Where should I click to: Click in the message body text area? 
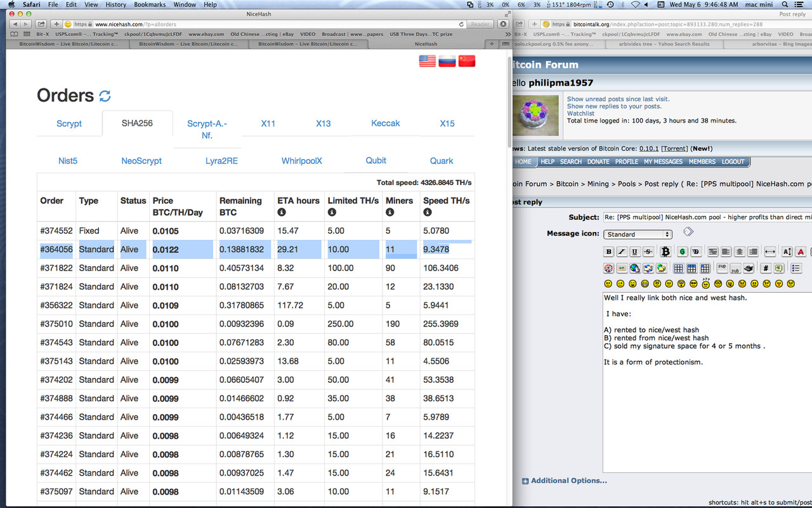[707, 382]
